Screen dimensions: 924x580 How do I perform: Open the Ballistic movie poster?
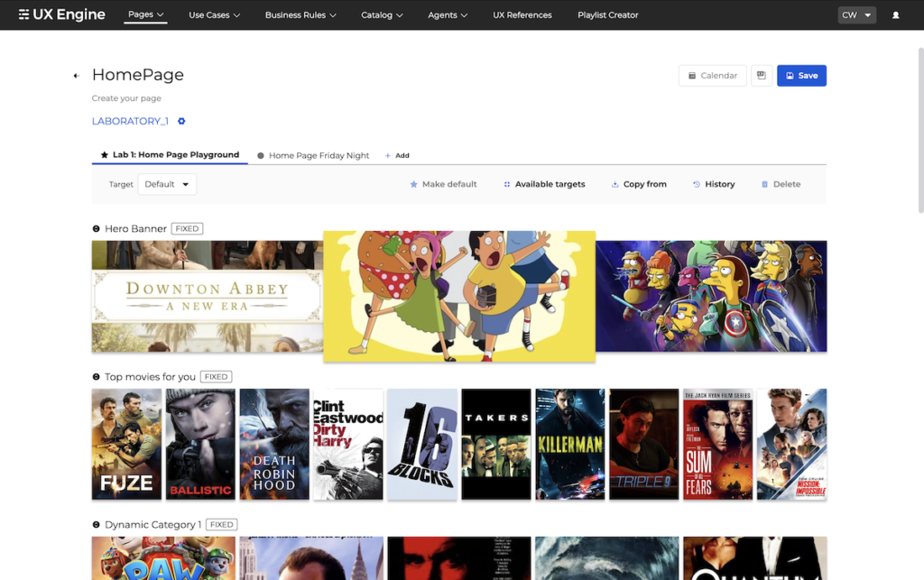click(200, 444)
